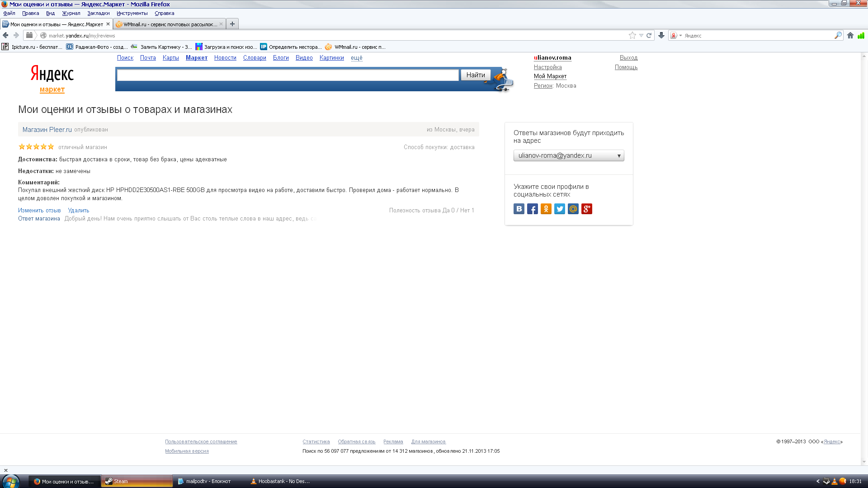
Task: Close the Яндекс.Маркет reviews tab
Action: click(108, 24)
